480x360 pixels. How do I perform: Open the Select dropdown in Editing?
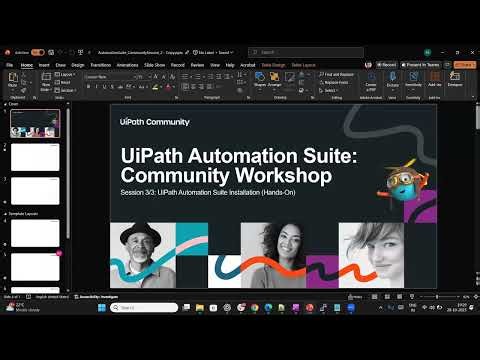(329, 90)
